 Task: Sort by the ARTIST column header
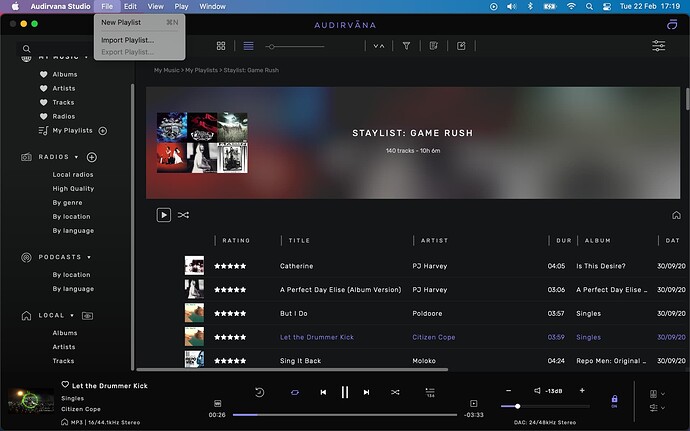[x=434, y=240]
